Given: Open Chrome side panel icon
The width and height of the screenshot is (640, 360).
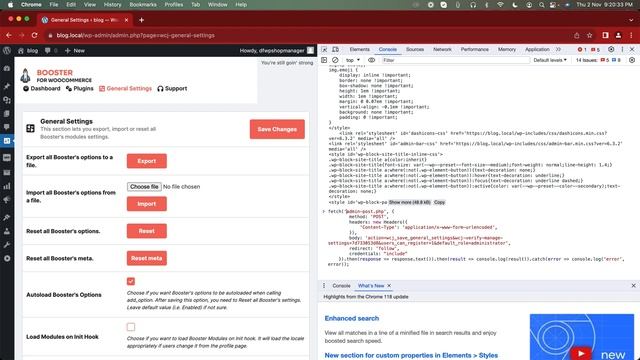Looking at the screenshot, I should coord(605,36).
